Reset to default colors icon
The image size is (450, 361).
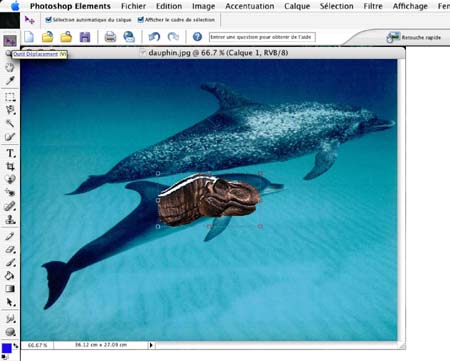coord(4,357)
